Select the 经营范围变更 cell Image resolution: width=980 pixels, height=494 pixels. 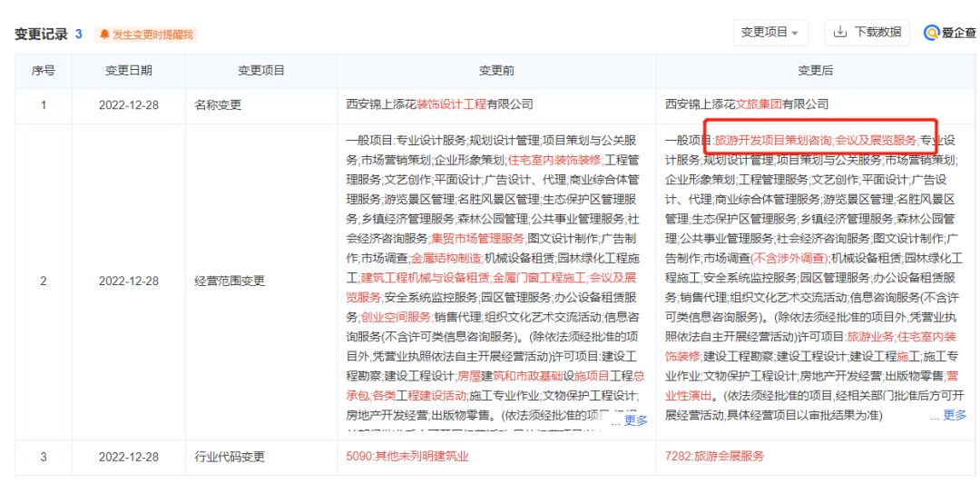point(260,282)
